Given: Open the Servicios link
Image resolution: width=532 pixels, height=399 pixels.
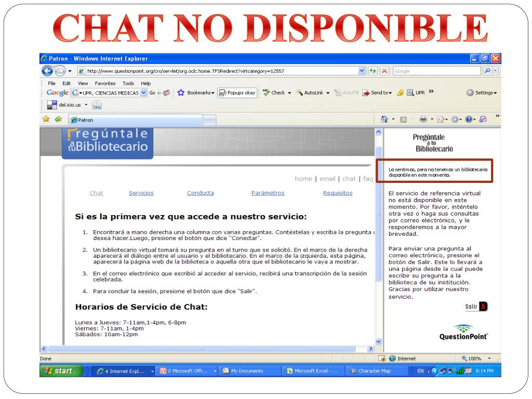Looking at the screenshot, I should click(x=141, y=193).
